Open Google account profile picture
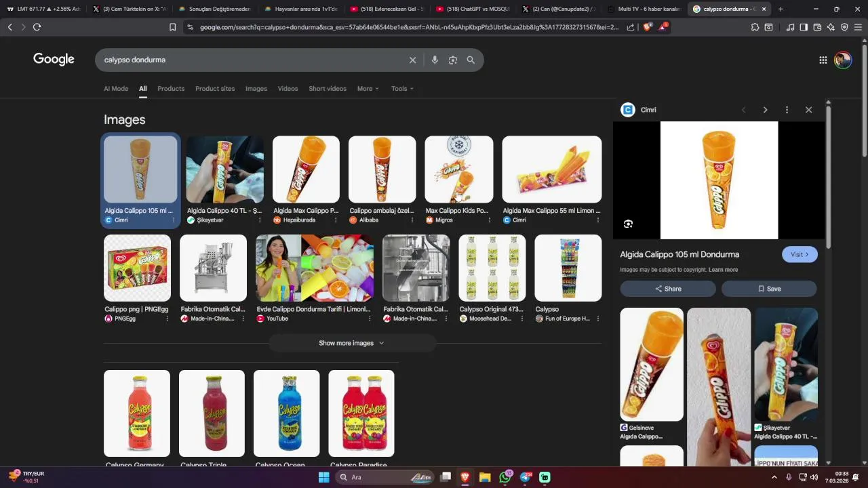Viewport: 868px width, 488px height. click(x=843, y=60)
